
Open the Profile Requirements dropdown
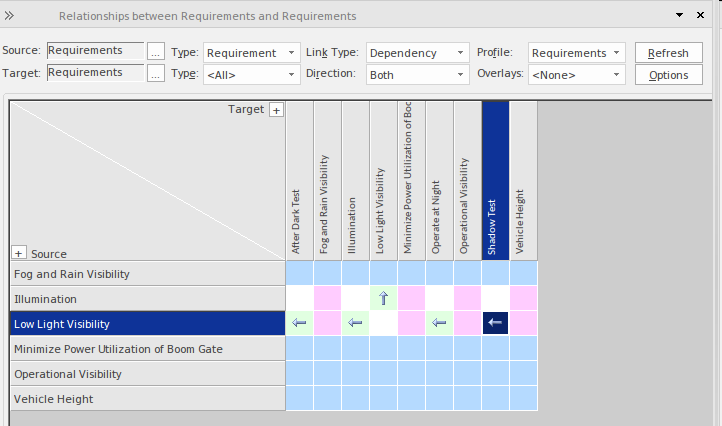[576, 52]
